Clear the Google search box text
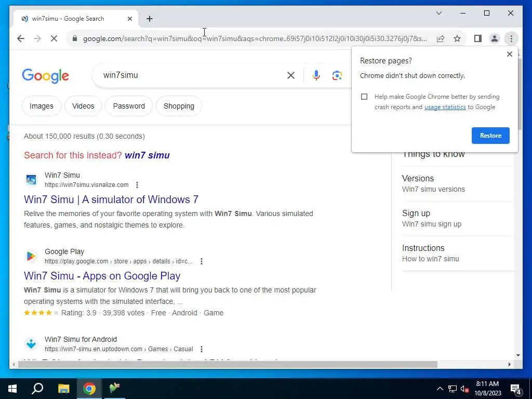Viewport: 532px width, 399px height. coord(291,75)
